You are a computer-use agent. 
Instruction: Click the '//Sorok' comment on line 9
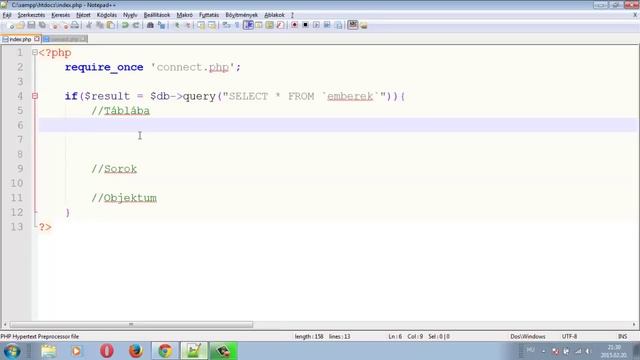pos(114,169)
